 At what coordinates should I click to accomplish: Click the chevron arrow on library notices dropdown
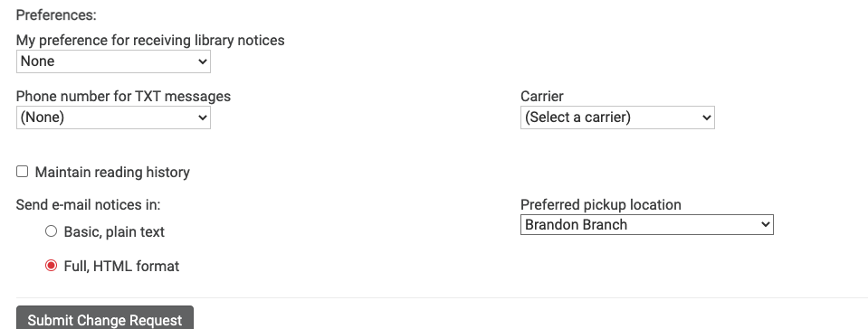pyautogui.click(x=202, y=61)
